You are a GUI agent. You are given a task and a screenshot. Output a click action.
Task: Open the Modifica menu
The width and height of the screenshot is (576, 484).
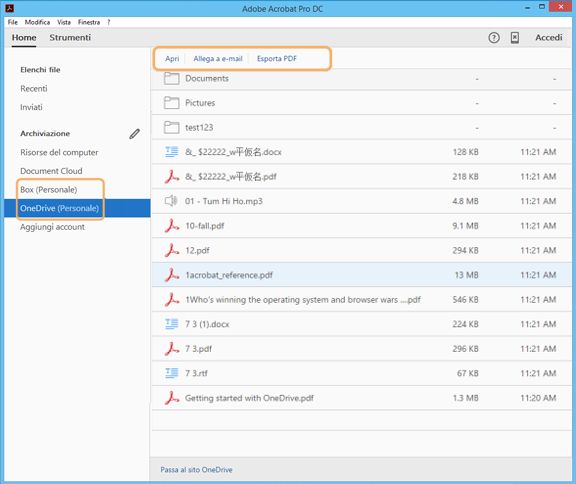37,22
